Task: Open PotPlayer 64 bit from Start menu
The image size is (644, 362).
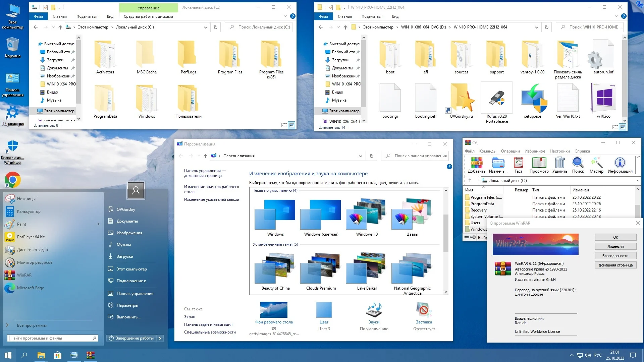Action: (31, 237)
